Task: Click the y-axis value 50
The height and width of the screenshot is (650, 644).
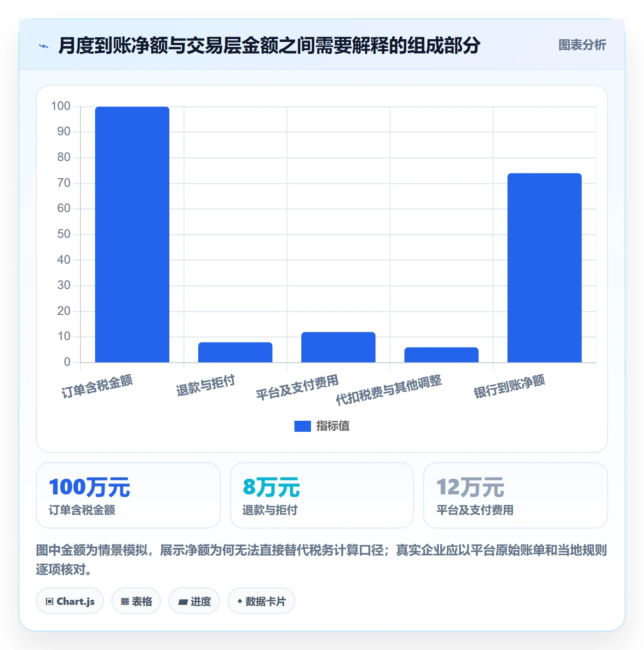Action: point(64,234)
